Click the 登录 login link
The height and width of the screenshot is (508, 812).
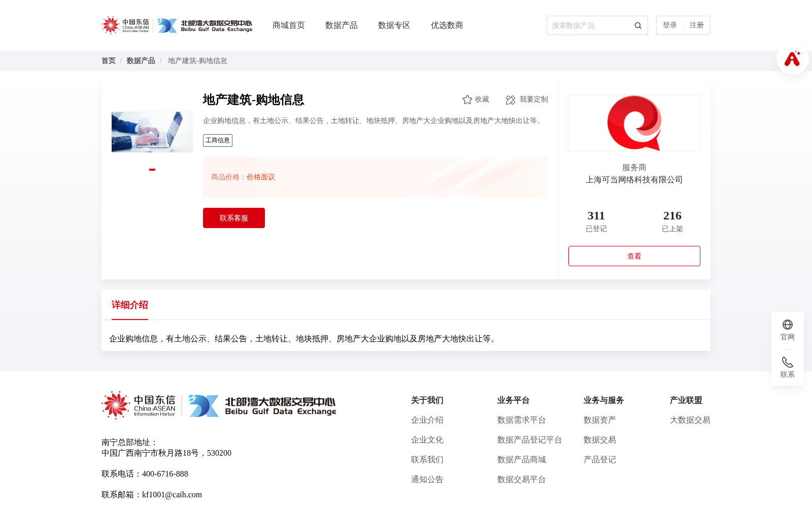(x=670, y=25)
